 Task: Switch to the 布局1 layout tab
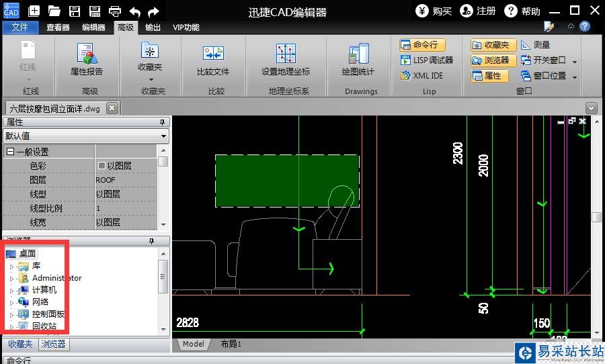point(231,344)
